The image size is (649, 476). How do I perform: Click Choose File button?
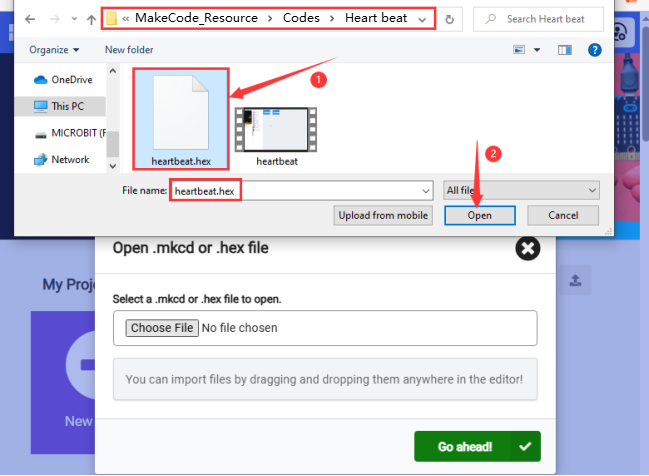click(x=162, y=328)
